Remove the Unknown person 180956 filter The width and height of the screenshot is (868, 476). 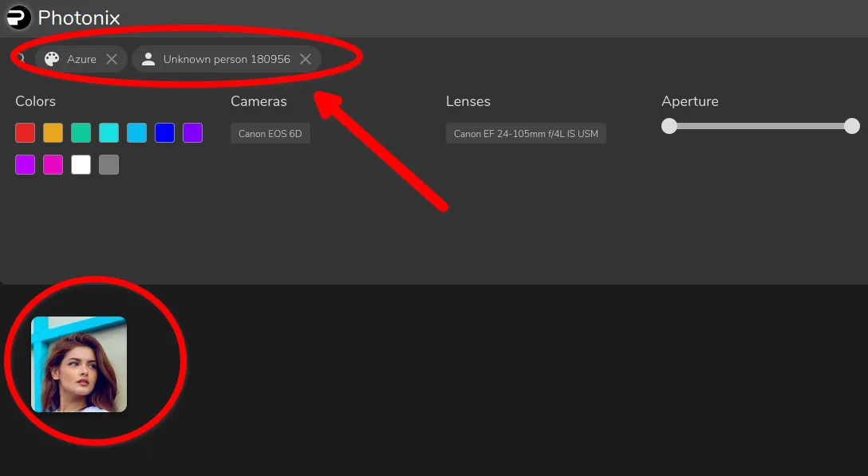pos(306,59)
